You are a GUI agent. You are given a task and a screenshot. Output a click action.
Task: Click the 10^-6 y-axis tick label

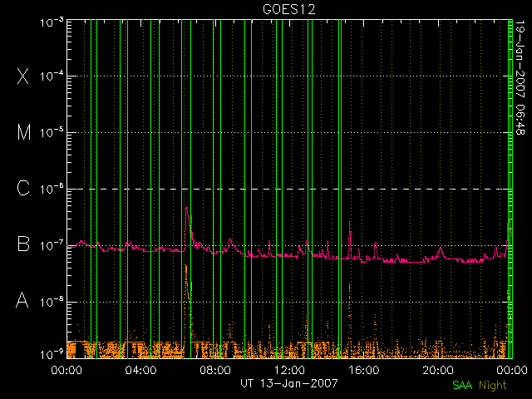pyautogui.click(x=52, y=189)
